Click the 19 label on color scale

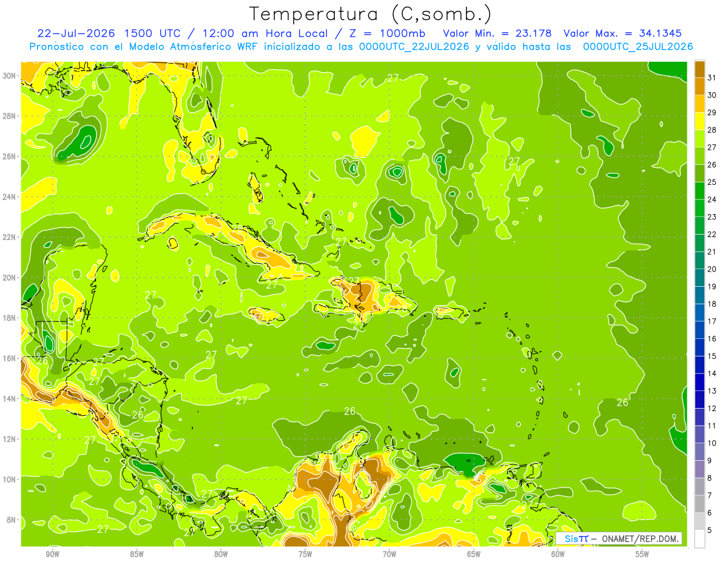tap(712, 286)
